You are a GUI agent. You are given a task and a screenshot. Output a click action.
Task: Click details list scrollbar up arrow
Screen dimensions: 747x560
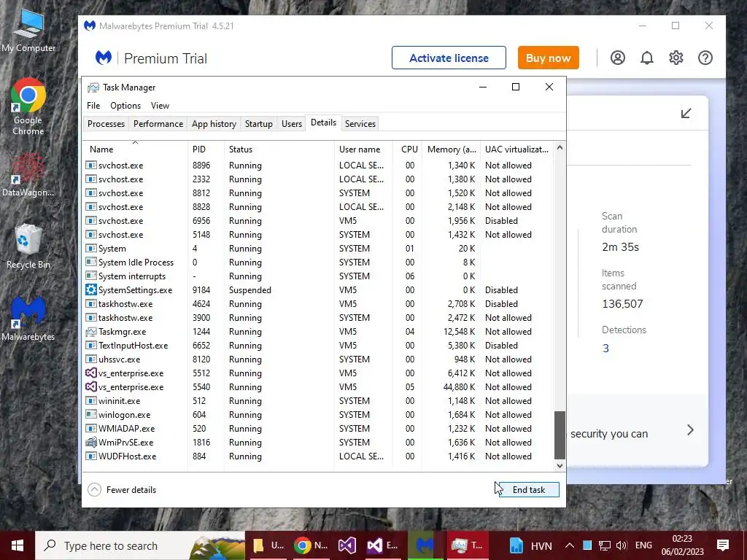pos(560,147)
